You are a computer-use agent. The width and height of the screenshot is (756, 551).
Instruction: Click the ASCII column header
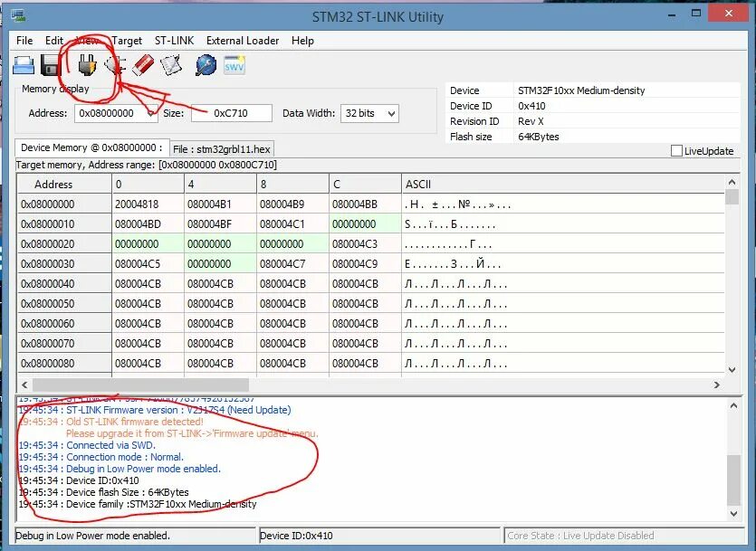coord(563,184)
